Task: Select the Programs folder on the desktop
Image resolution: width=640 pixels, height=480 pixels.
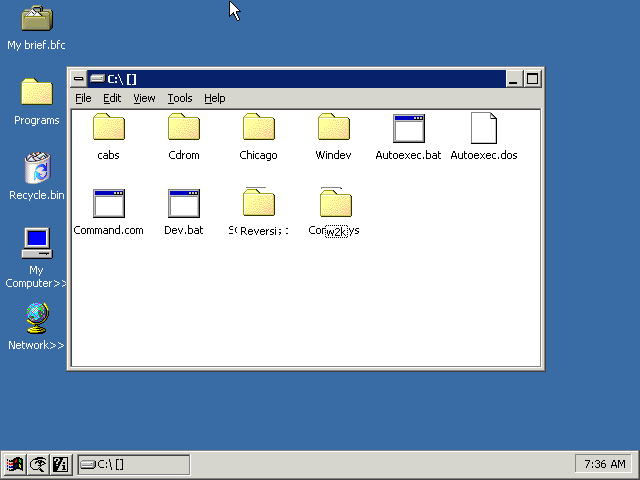Action: 37,91
